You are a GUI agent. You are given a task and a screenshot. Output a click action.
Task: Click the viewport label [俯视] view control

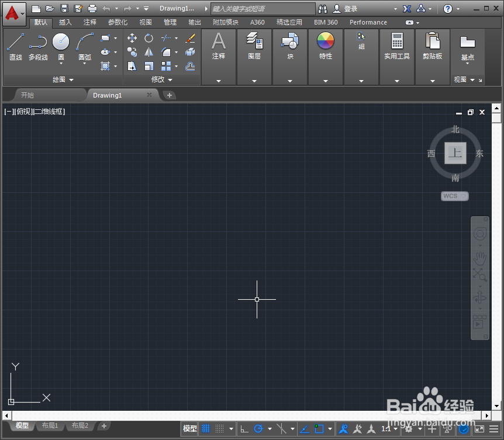23,112
